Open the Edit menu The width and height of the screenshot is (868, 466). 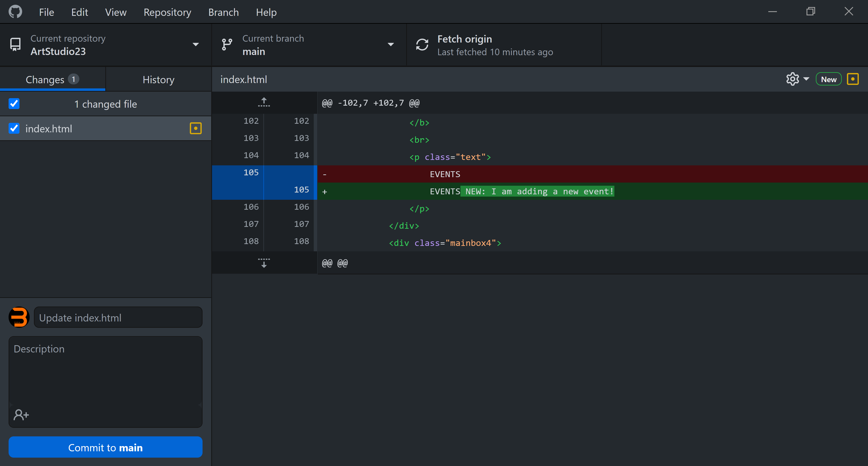pyautogui.click(x=80, y=12)
